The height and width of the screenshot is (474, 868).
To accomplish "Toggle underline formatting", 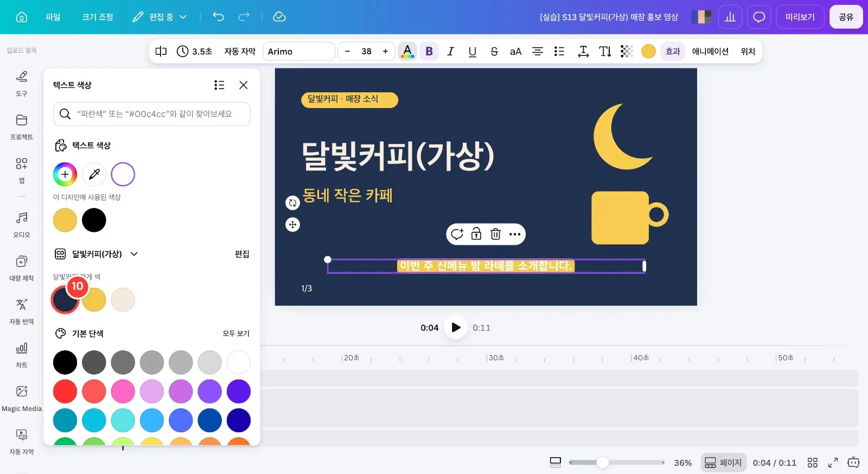I will (473, 52).
